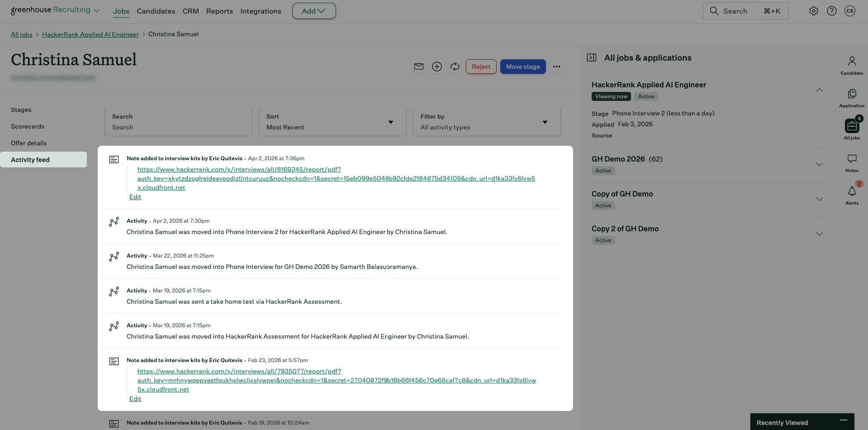Click the Reject button
Screen dimensions: 868x430
(481, 67)
